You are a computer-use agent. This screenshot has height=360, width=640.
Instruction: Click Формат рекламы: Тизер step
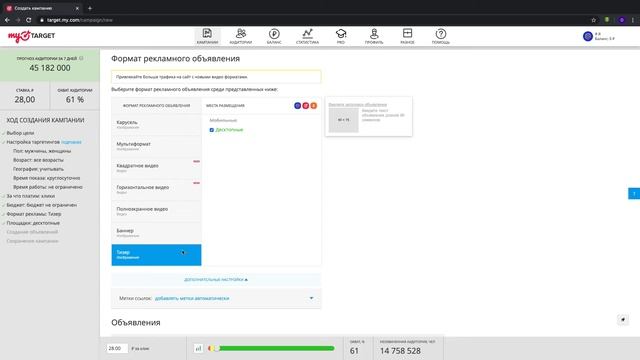pyautogui.click(x=34, y=214)
